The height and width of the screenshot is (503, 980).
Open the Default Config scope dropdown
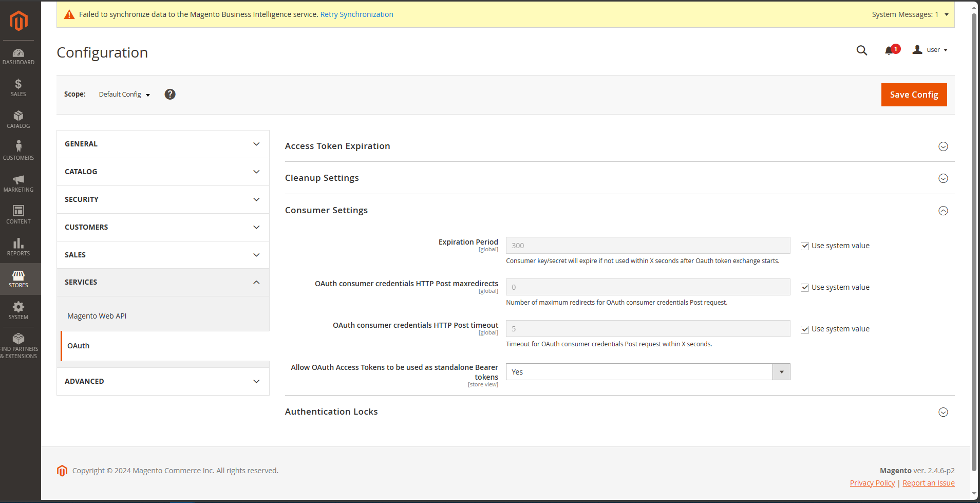pyautogui.click(x=124, y=95)
